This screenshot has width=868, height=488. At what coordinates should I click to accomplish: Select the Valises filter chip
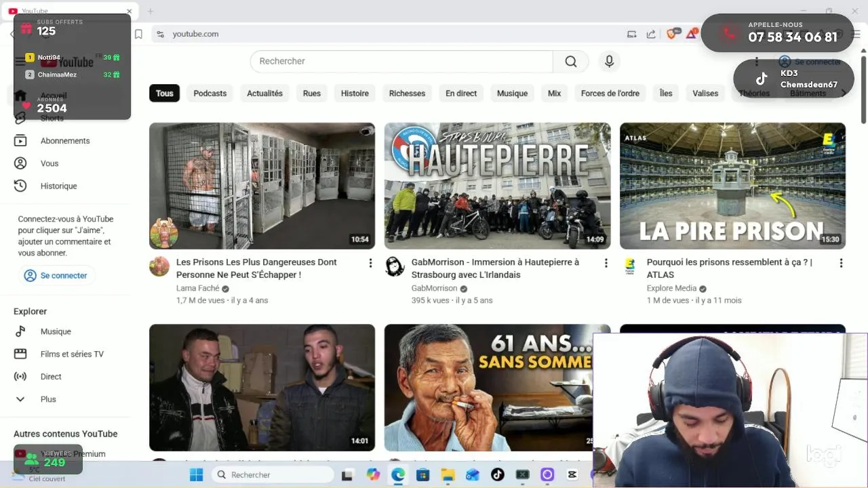pyautogui.click(x=705, y=94)
